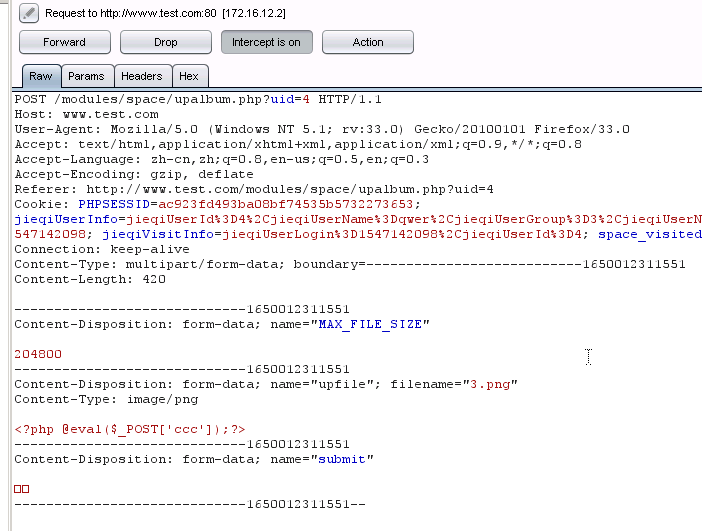This screenshot has height=531, width=702.
Task: Click the PHP eval payload line
Action: click(x=130, y=429)
